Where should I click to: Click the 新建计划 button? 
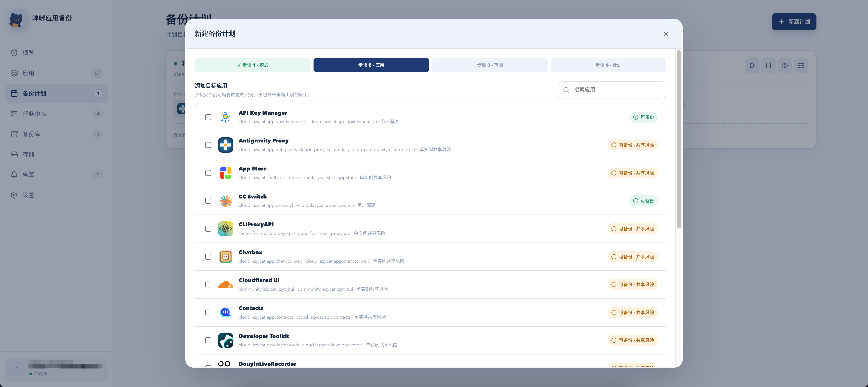(794, 21)
